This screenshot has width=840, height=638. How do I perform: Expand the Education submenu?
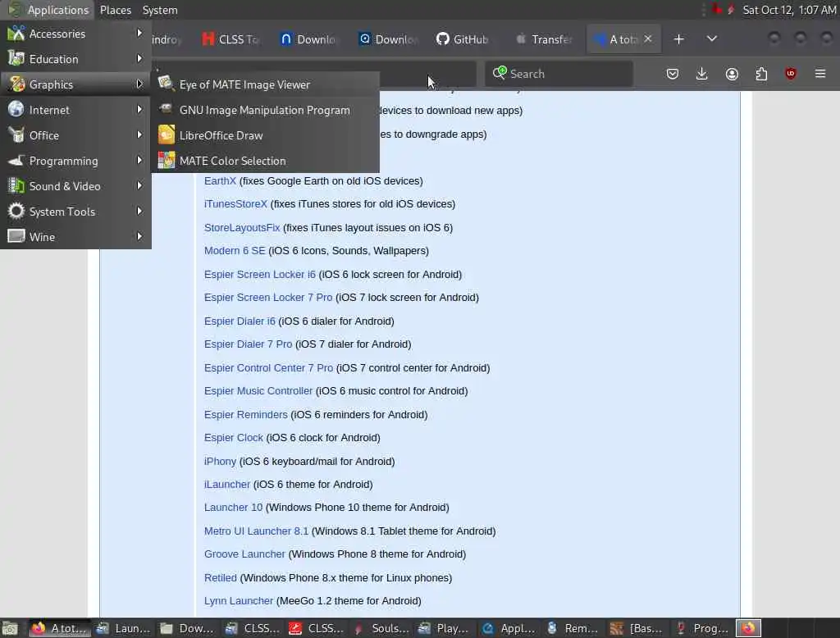click(x=75, y=59)
